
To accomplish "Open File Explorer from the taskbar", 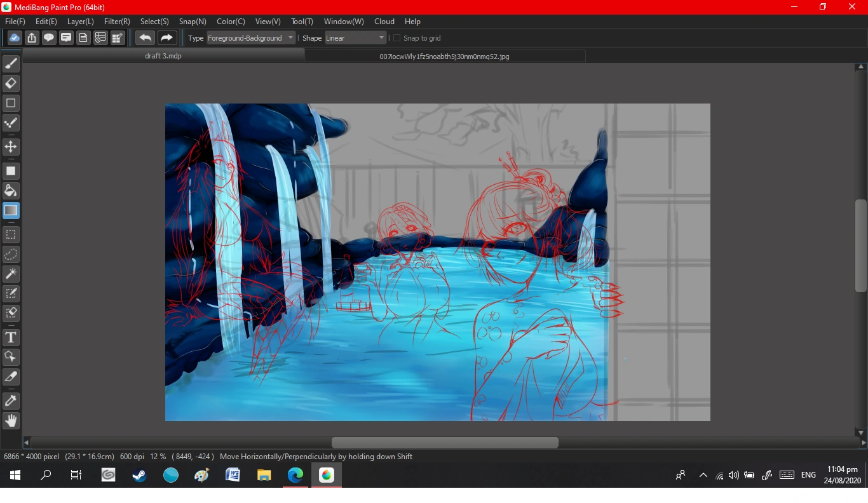I will (264, 474).
